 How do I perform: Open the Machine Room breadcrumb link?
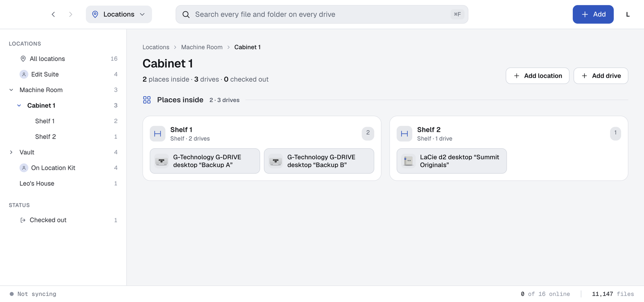pos(202,47)
